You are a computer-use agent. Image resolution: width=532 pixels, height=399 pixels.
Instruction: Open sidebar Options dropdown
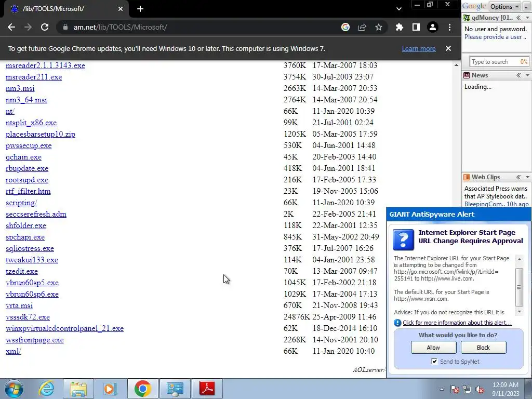pos(504,6)
